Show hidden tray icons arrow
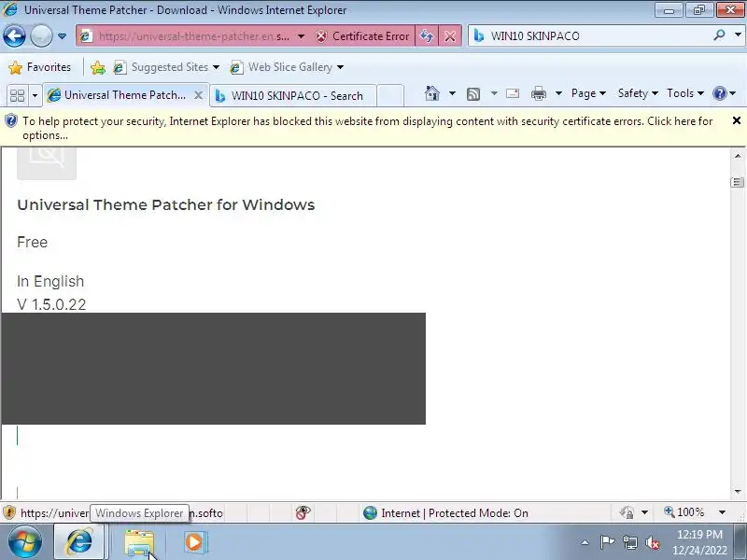The width and height of the screenshot is (747, 560). pyautogui.click(x=585, y=542)
